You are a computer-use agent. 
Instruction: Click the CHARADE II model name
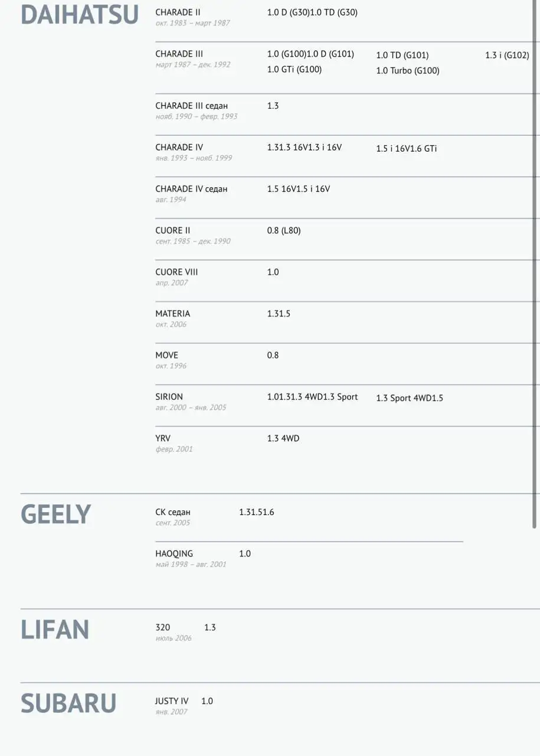click(178, 12)
